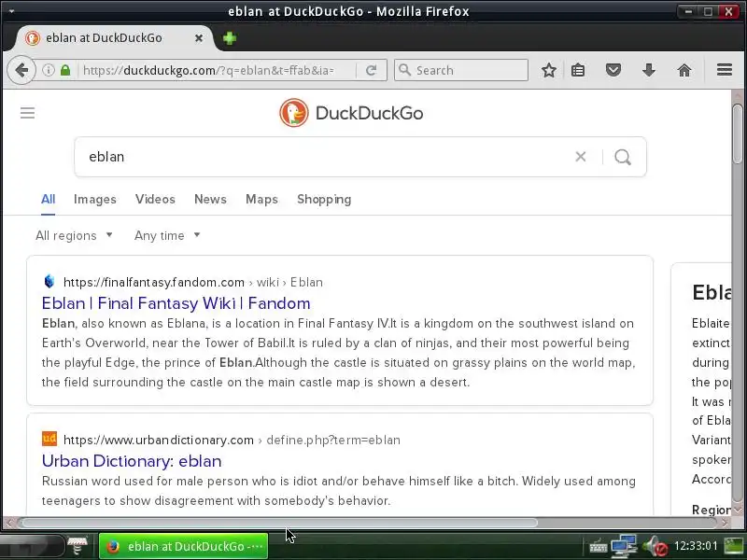Open the downloads arrow icon
747x560 pixels.
pyautogui.click(x=648, y=71)
